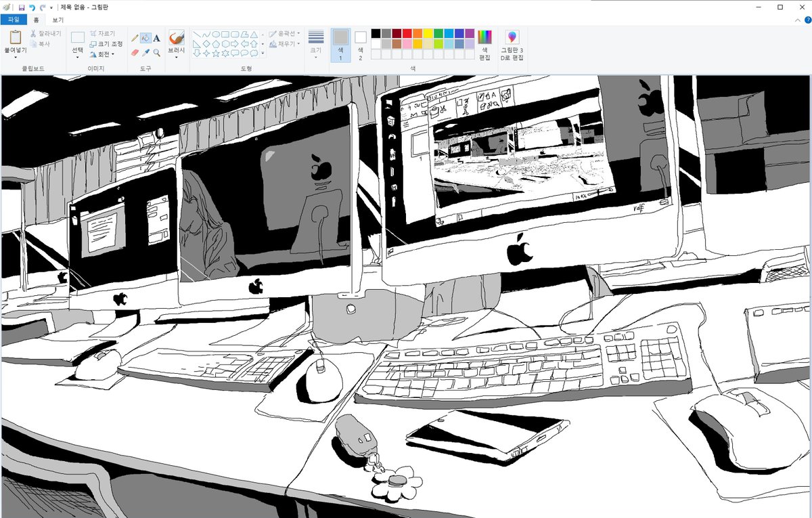Undo the last action
The height and width of the screenshot is (518, 812).
coord(32,7)
